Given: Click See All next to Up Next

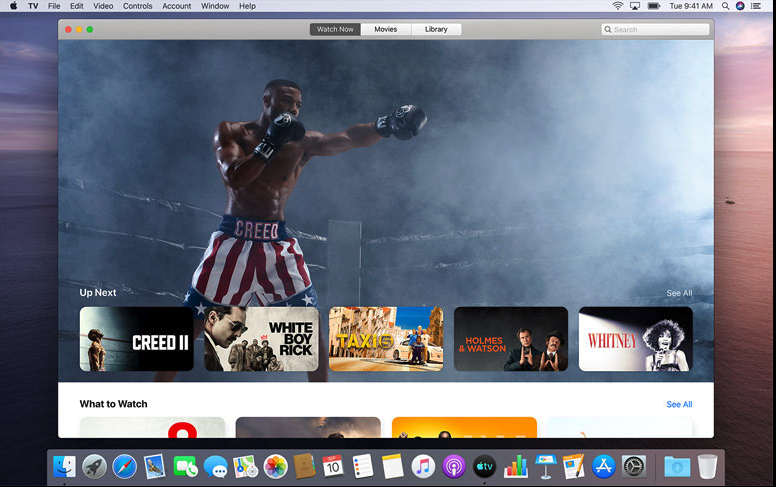Looking at the screenshot, I should click(x=679, y=293).
